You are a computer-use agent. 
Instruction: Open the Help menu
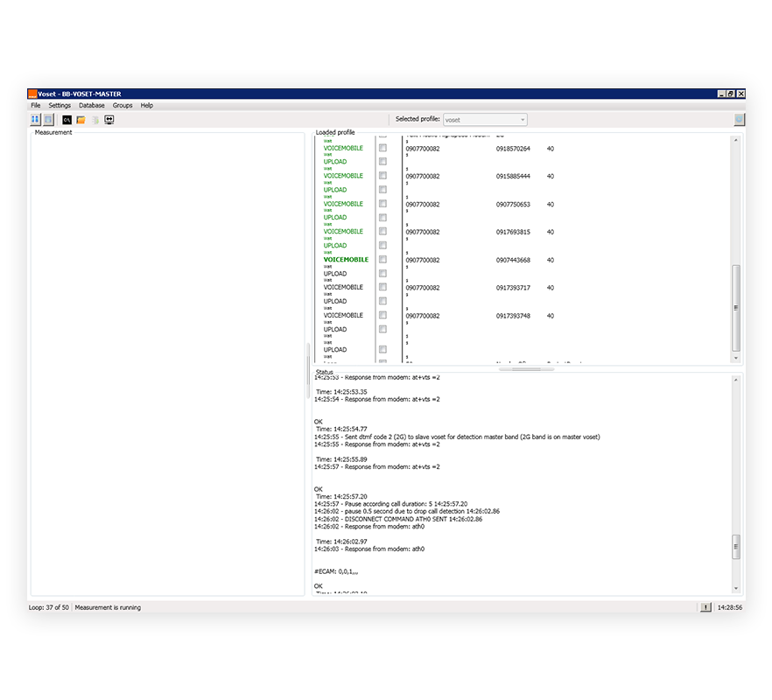[147, 105]
